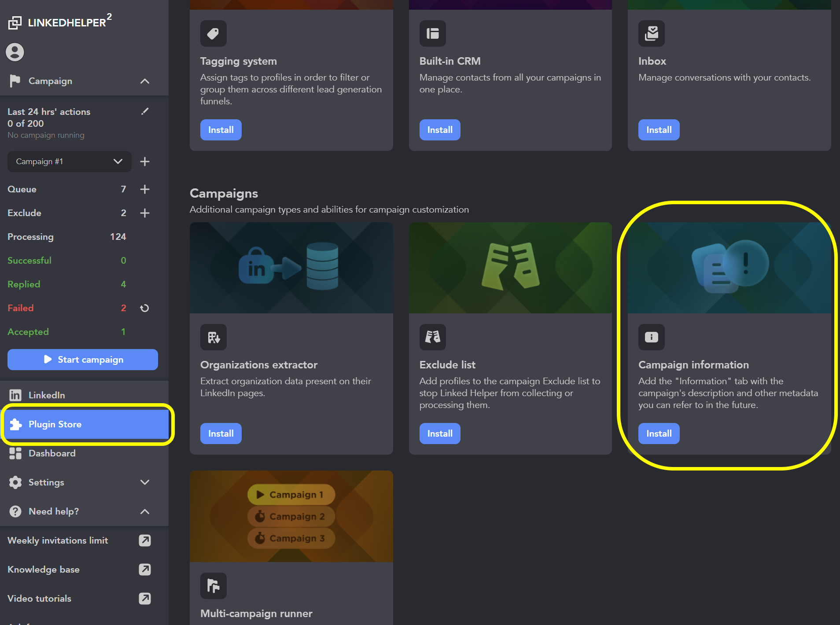Open the LinkedIn menu item
Screen dimensions: 840x625
[x=84, y=395]
